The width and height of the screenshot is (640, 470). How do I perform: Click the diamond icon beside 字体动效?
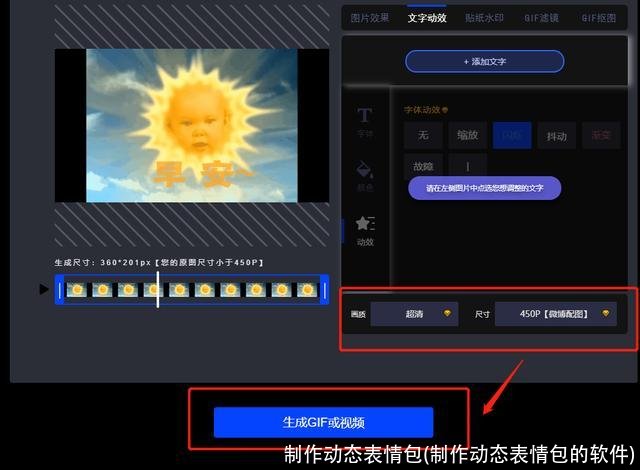[445, 110]
